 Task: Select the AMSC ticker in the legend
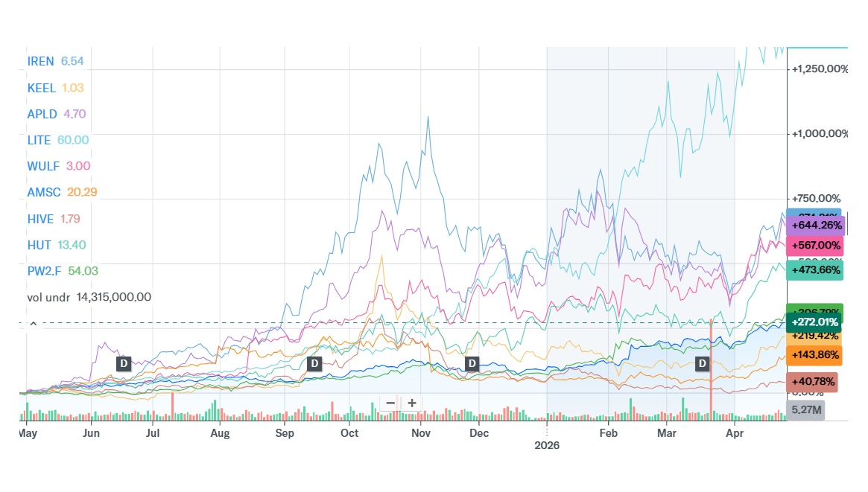tap(44, 192)
